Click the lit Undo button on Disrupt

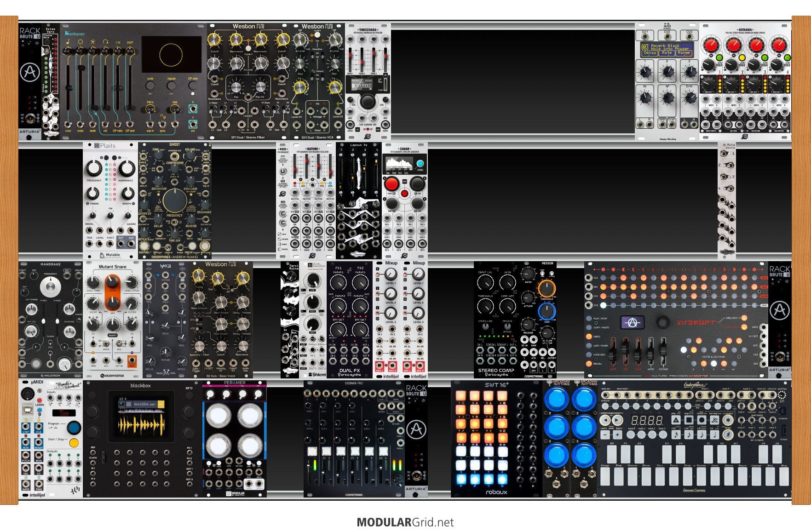click(x=589, y=337)
